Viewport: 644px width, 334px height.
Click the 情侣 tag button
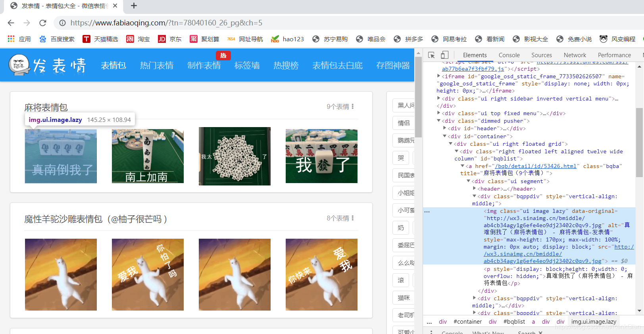pos(404,123)
